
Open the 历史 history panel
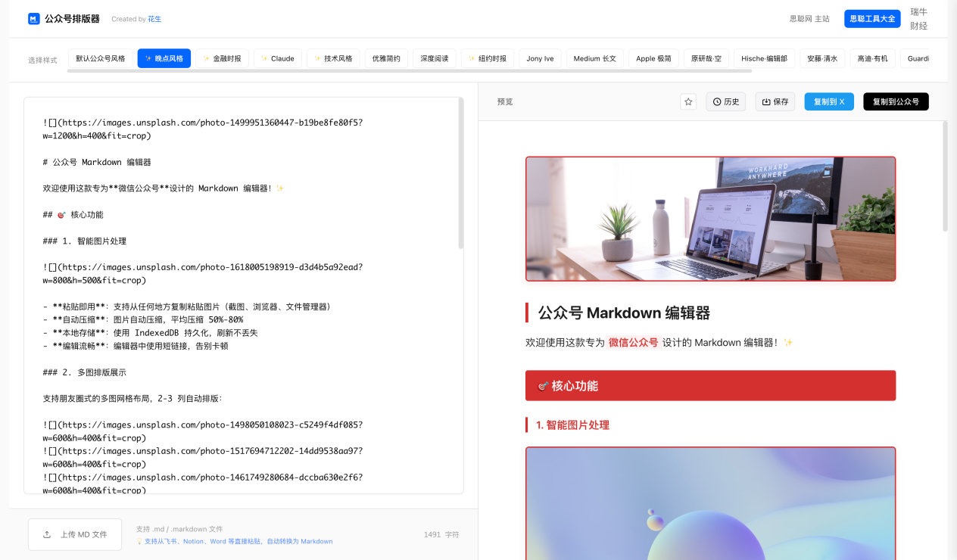[726, 101]
